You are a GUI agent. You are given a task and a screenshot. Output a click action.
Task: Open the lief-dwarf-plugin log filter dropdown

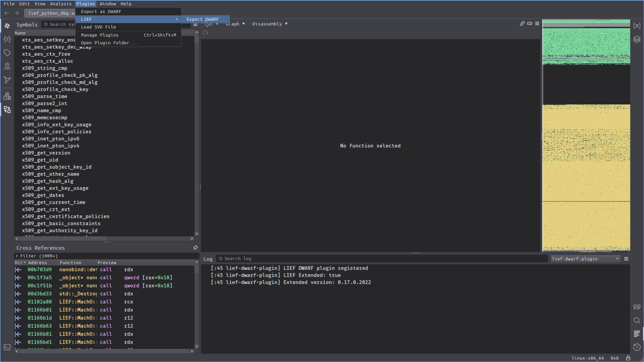click(585, 259)
